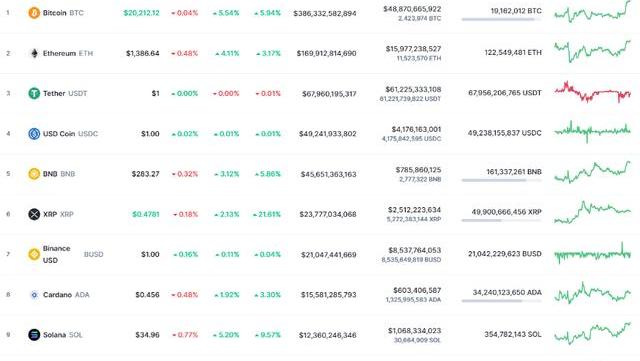
Task: Click the Binance USD logo icon
Action: 34,254
